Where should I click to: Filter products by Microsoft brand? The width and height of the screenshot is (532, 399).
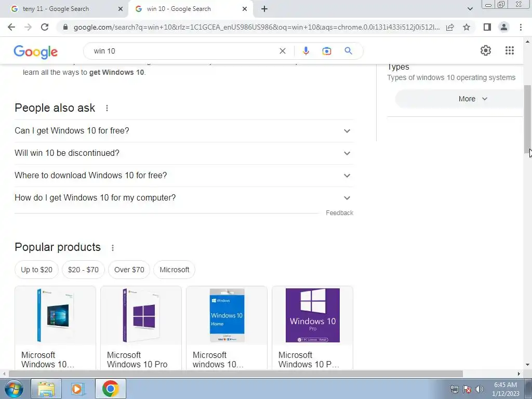(175, 270)
